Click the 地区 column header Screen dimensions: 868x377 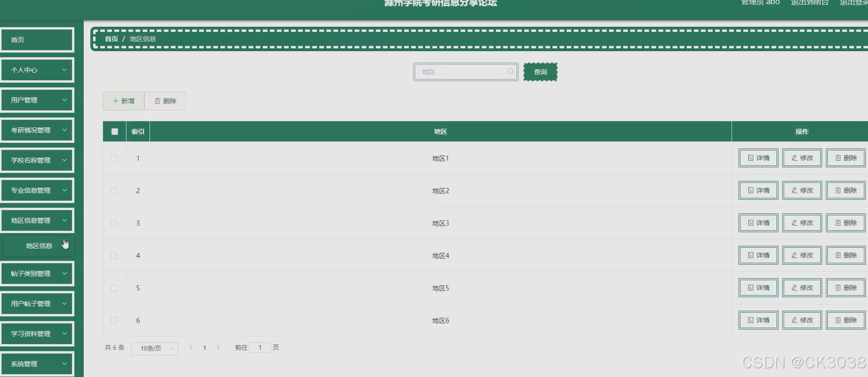[441, 132]
